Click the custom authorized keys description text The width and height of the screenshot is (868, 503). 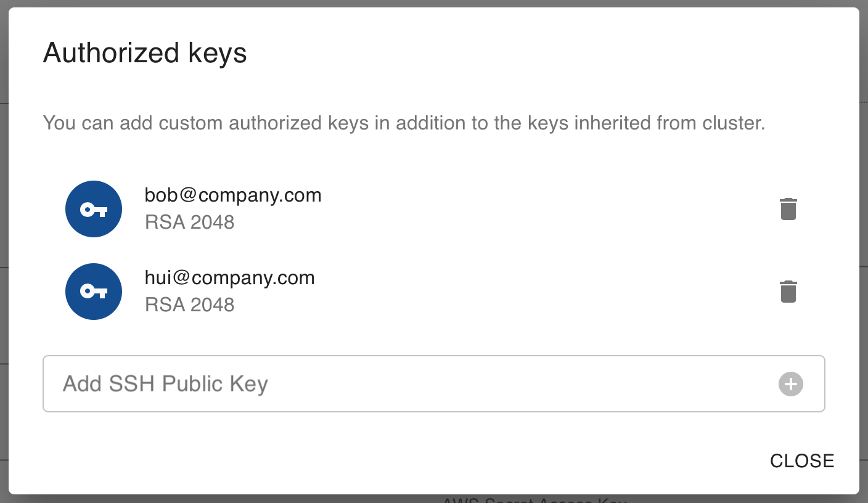point(404,123)
